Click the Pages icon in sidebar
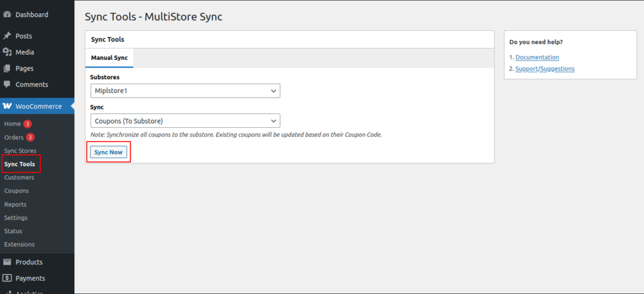Viewport: 644px width, 294px height. click(x=7, y=68)
